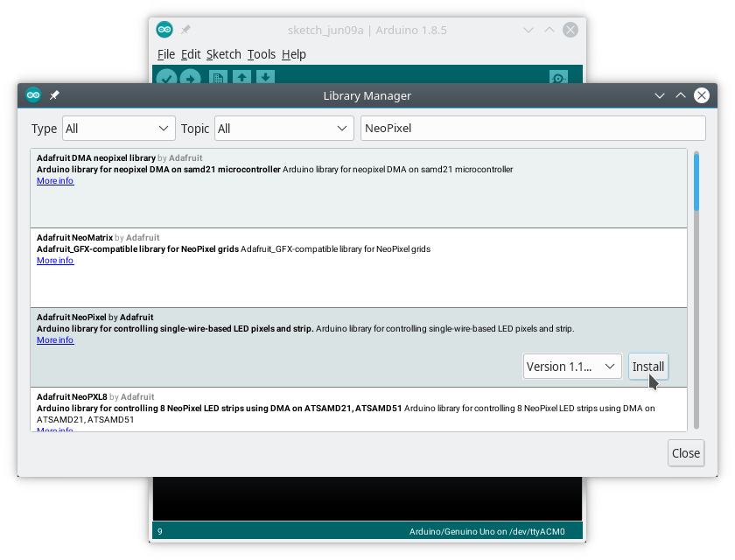Click the Arduino/Genuino Uno board status text
This screenshot has width=735, height=560.
[x=487, y=531]
